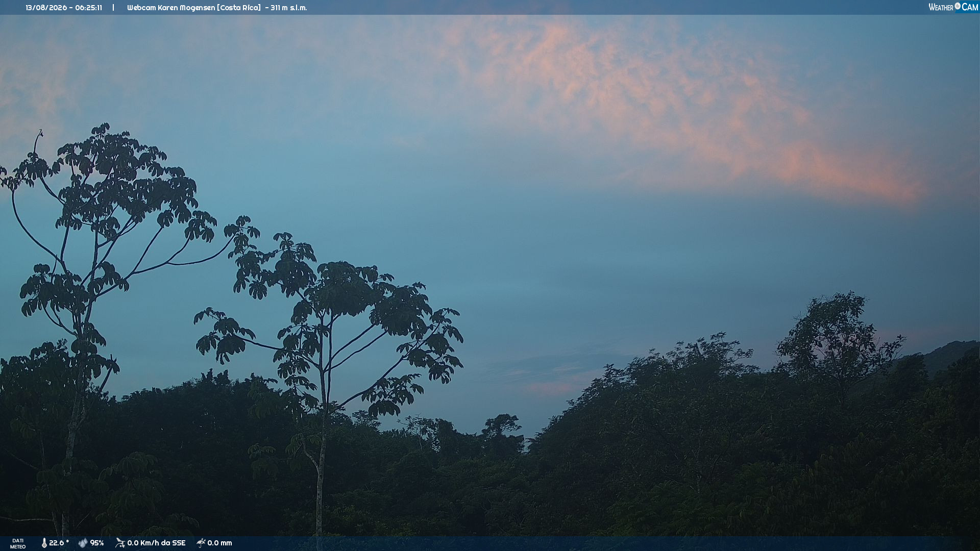The height and width of the screenshot is (551, 980).
Task: Select the wind reading '0.0 Km/h da SSE'
Action: 156,543
